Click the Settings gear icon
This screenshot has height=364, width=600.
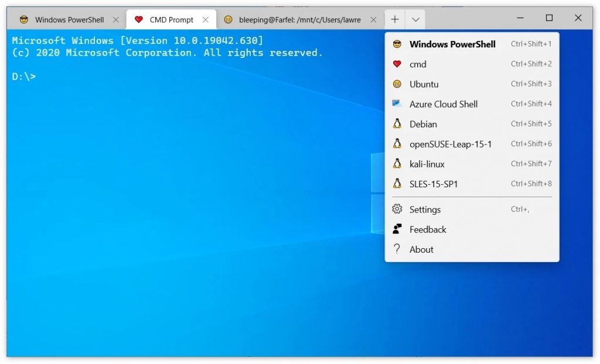point(397,210)
